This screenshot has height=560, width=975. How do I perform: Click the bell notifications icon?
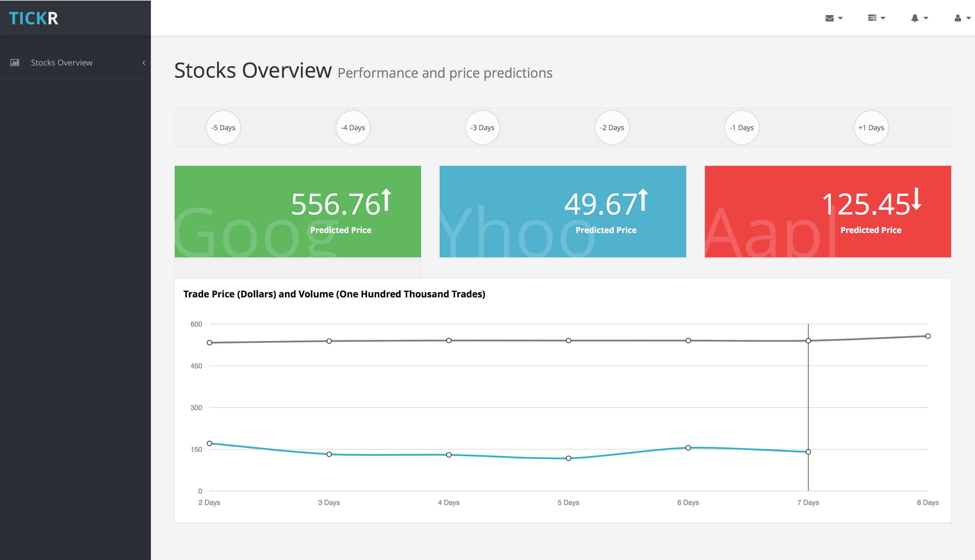coord(915,18)
